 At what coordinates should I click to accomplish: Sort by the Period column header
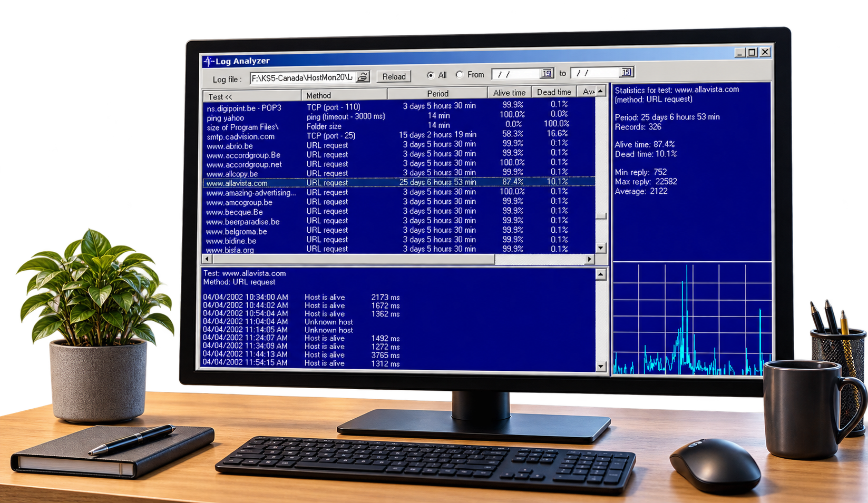[x=437, y=93]
